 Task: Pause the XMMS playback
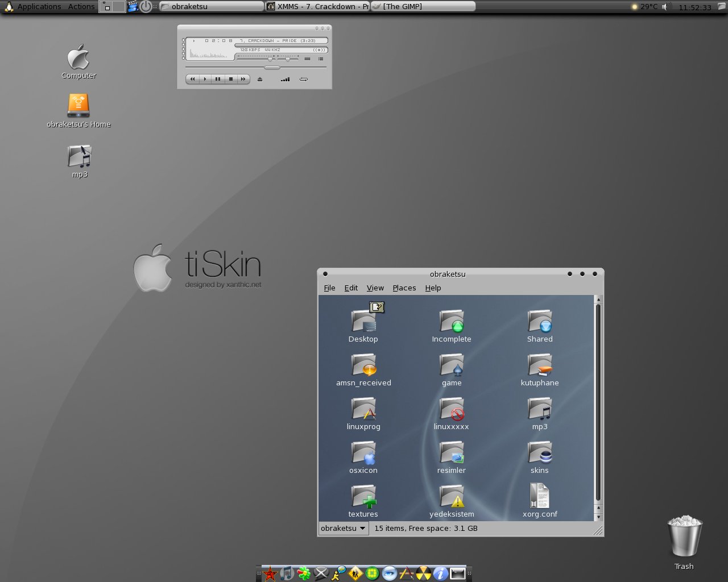[x=218, y=79]
